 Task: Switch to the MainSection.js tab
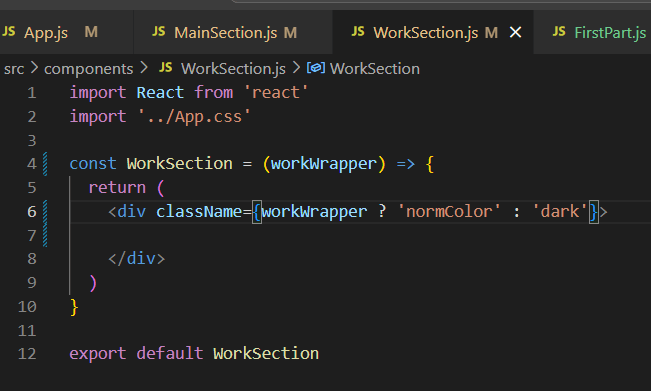[233, 32]
